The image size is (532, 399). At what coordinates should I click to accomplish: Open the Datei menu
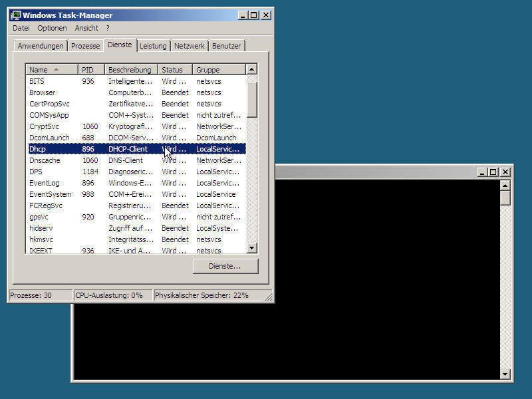click(x=21, y=28)
